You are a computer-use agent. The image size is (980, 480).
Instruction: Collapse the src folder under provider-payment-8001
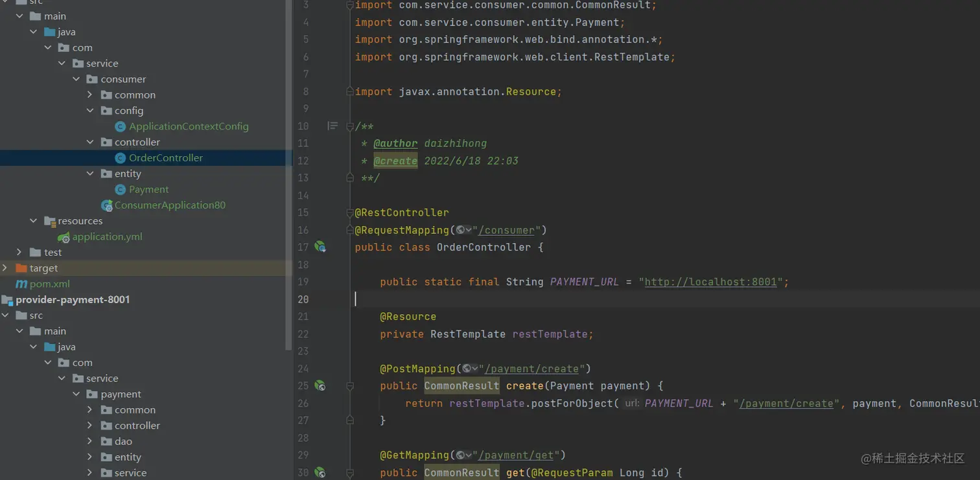pyautogui.click(x=5, y=315)
